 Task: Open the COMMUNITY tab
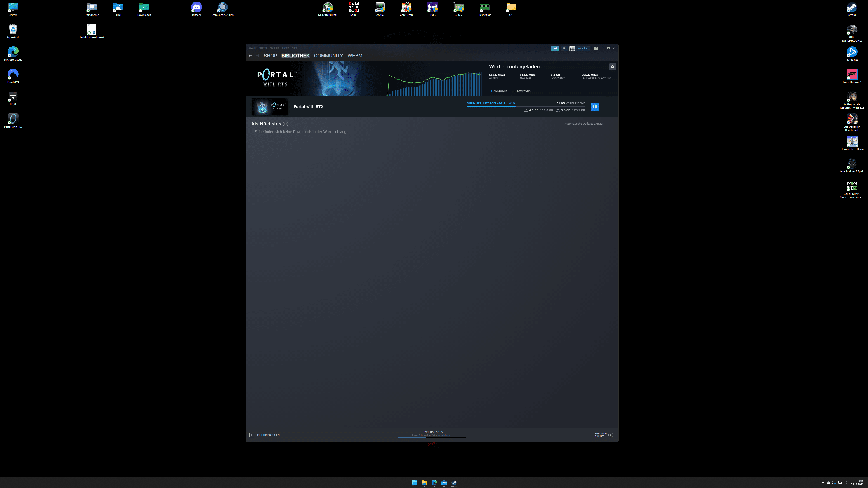coord(328,56)
